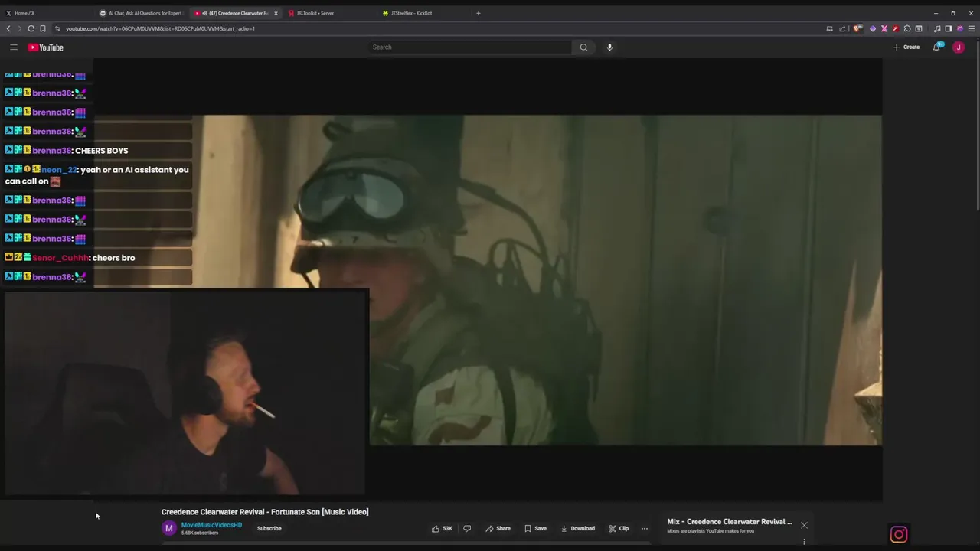Open Mix playlist panel options dots
The image size is (980, 551).
point(804,542)
